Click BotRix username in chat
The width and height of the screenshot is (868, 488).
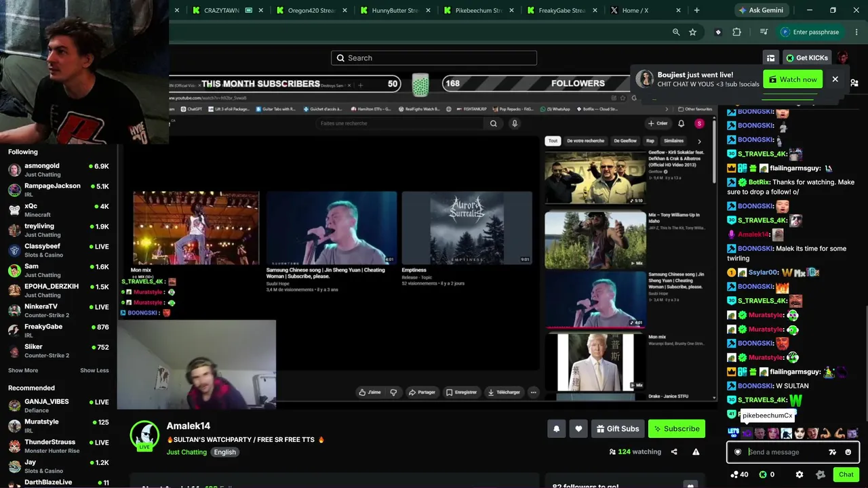coord(759,182)
